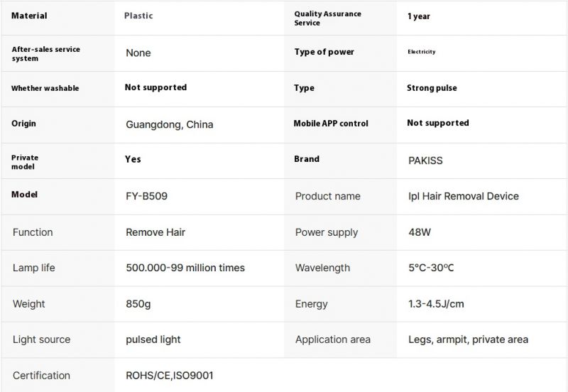Click the "After-sales service system" label
Image resolution: width=568 pixels, height=392 pixels.
coord(45,53)
